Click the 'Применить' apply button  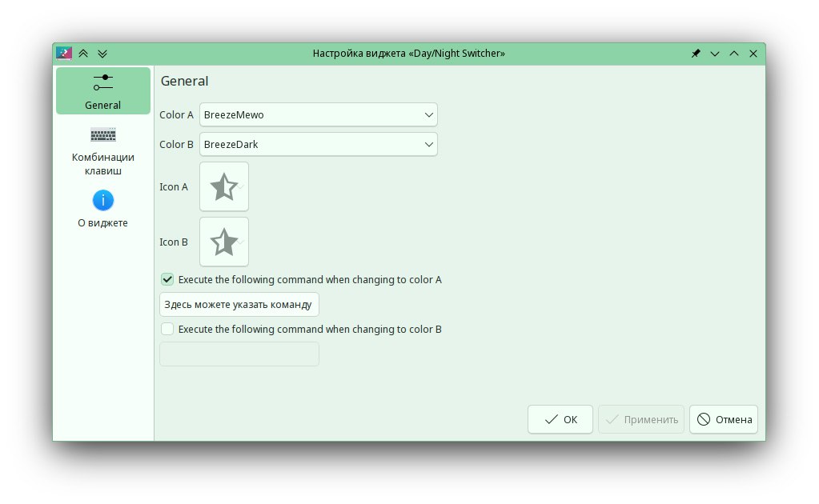[640, 419]
